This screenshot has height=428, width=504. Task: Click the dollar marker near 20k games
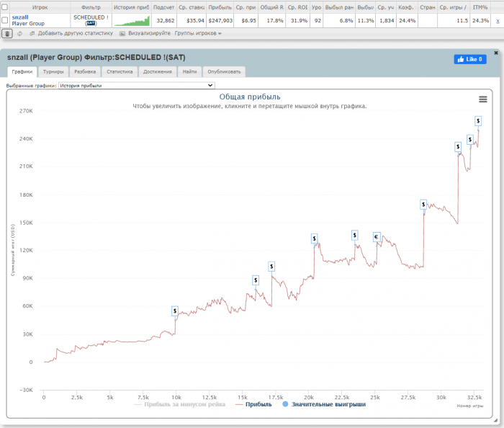[x=315, y=238]
